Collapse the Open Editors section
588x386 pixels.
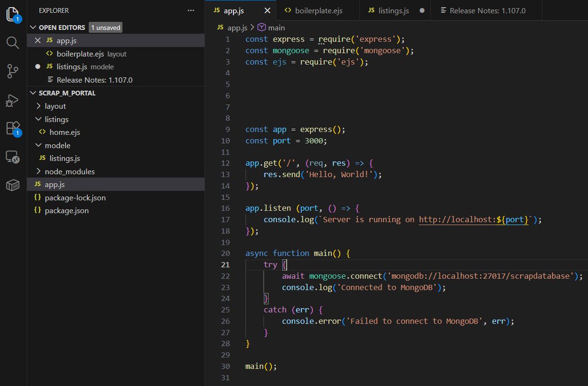pos(33,27)
